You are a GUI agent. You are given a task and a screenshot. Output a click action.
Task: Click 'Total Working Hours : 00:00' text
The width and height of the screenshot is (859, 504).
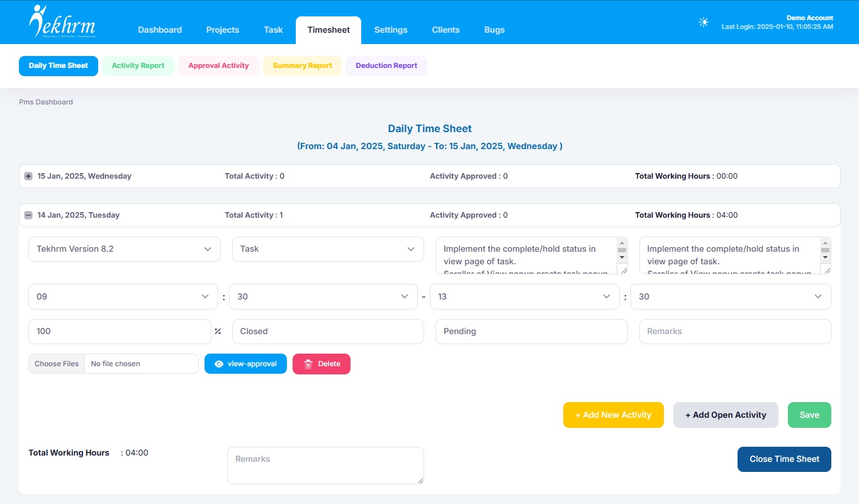pos(687,176)
